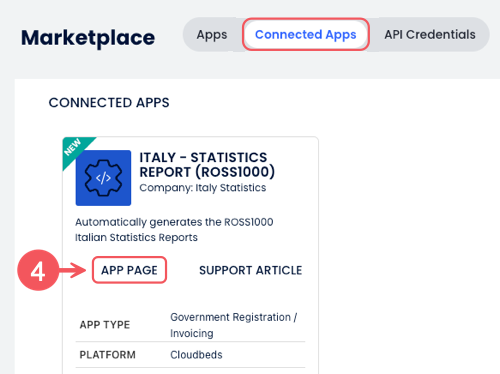The height and width of the screenshot is (374, 500).
Task: Click the red step 4 circle badge
Action: tap(38, 270)
